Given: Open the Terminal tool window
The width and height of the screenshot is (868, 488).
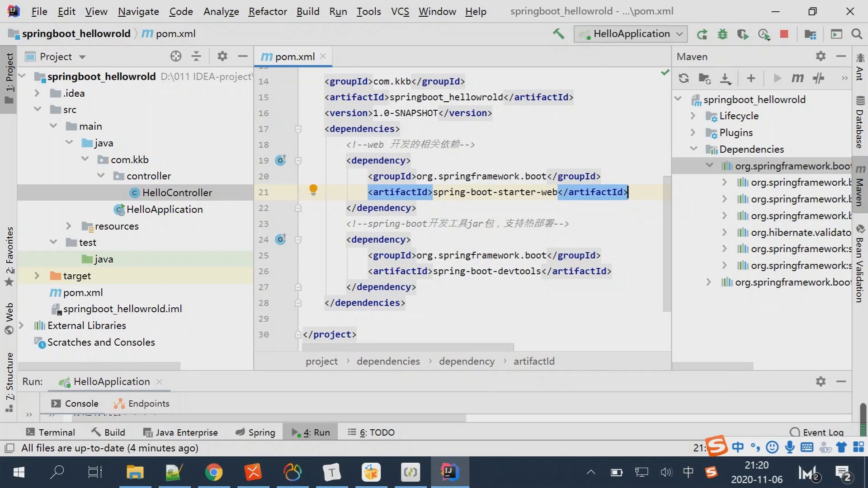Looking at the screenshot, I should click(x=50, y=432).
